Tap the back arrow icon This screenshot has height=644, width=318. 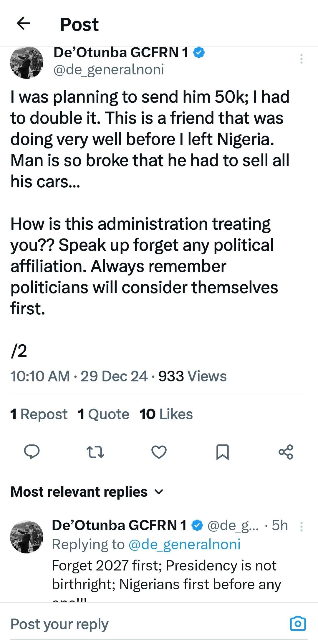pyautogui.click(x=24, y=24)
